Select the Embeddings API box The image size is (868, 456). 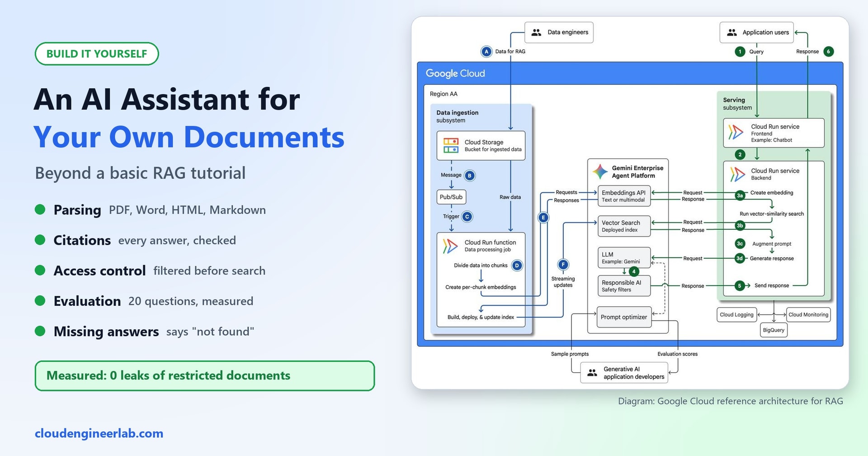pyautogui.click(x=624, y=196)
